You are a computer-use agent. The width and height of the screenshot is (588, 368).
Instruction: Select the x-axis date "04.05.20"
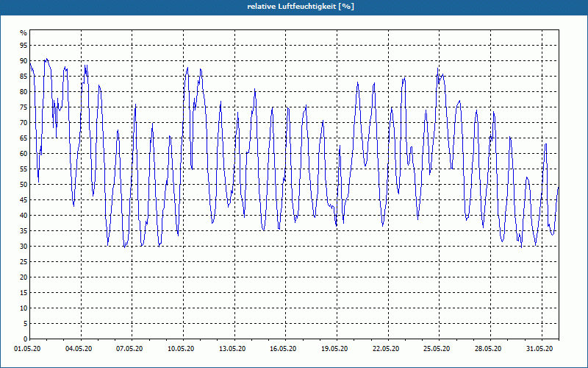(x=79, y=349)
